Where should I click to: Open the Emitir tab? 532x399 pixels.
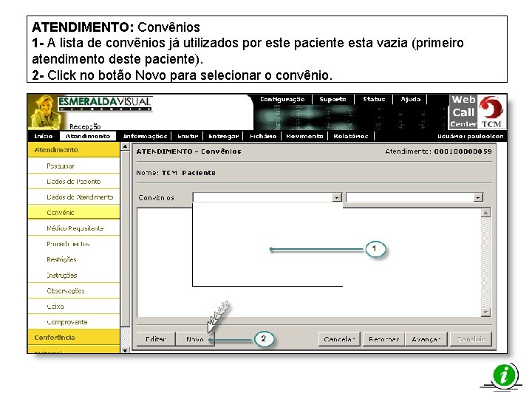pyautogui.click(x=188, y=136)
